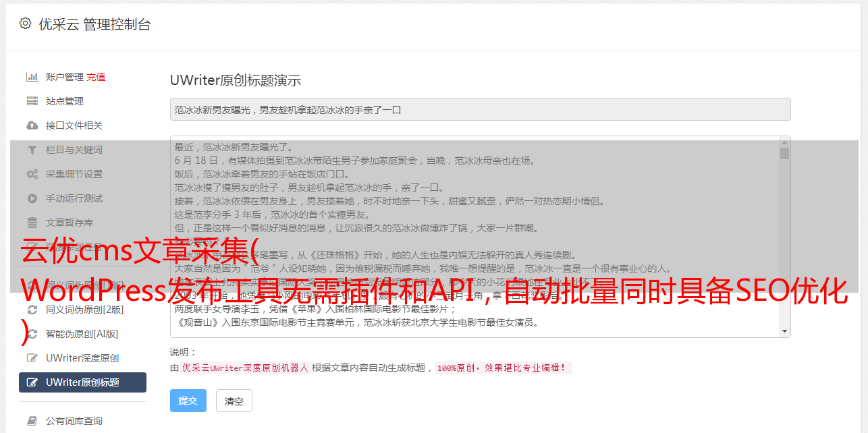Click the article scrollbar down arrow
This screenshot has width=868, height=433.
[784, 331]
